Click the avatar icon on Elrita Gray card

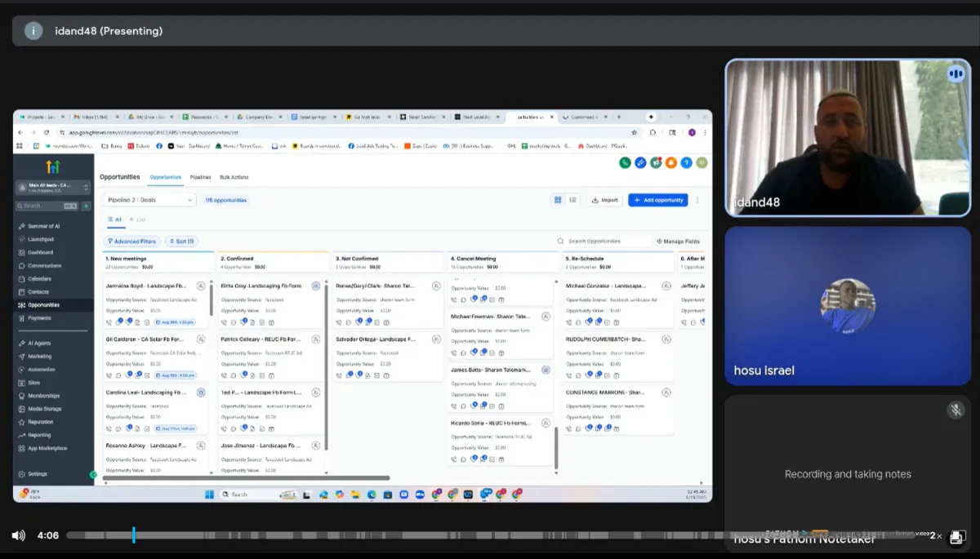tap(315, 286)
